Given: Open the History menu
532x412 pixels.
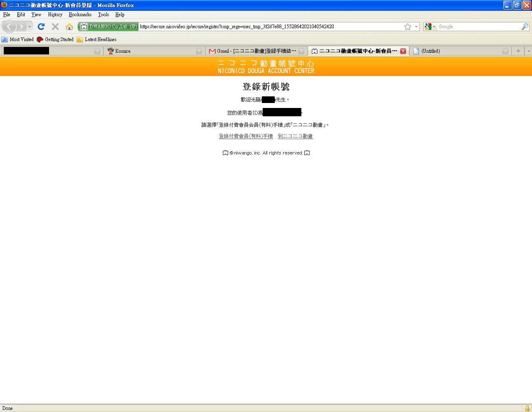Looking at the screenshot, I should point(55,15).
